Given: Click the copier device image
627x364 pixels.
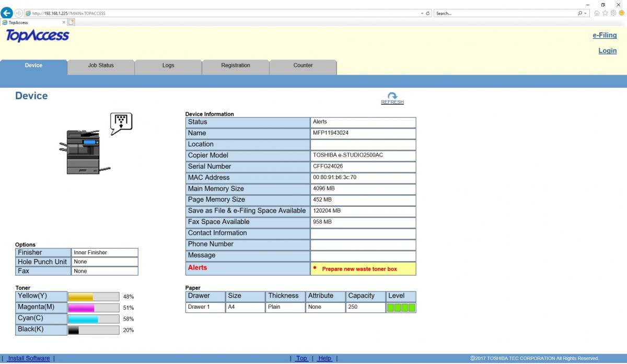Looking at the screenshot, I should (x=84, y=151).
